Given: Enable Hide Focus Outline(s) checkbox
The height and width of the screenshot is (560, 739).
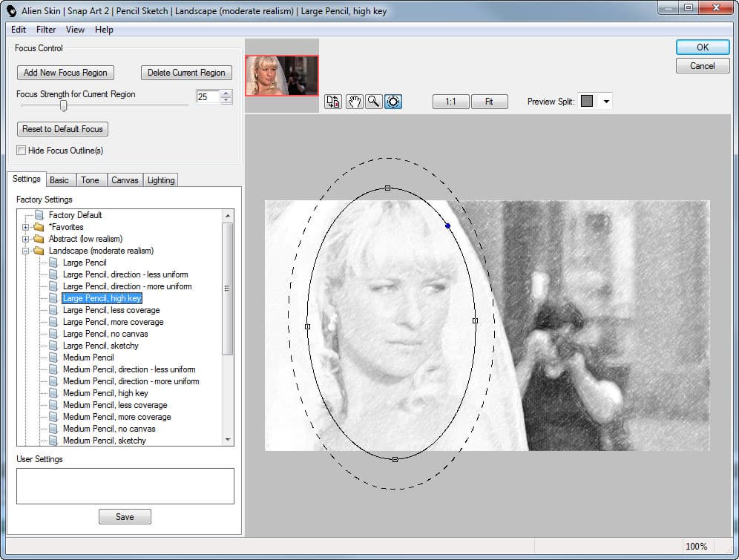Looking at the screenshot, I should point(22,151).
